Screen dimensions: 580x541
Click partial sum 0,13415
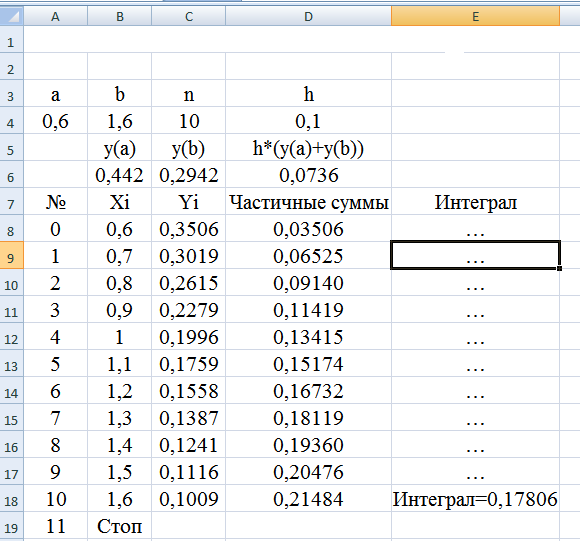click(x=308, y=337)
